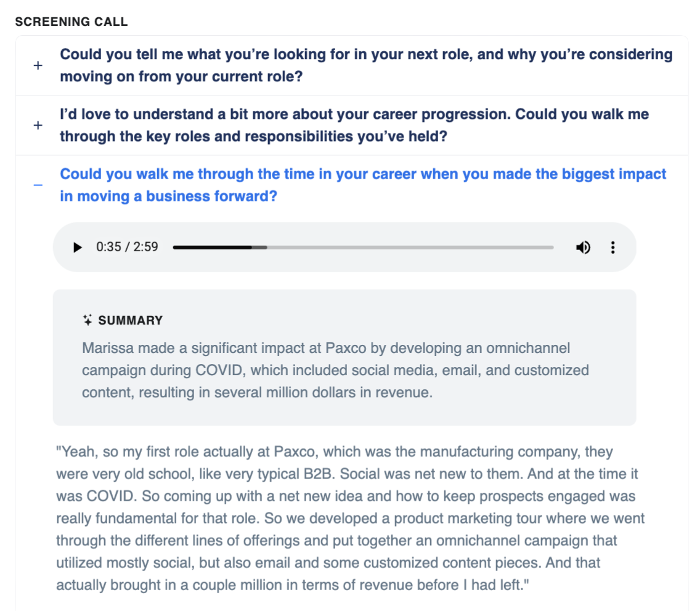Click the blue 'biggest impact' question heading
700x611 pixels.
click(x=363, y=185)
